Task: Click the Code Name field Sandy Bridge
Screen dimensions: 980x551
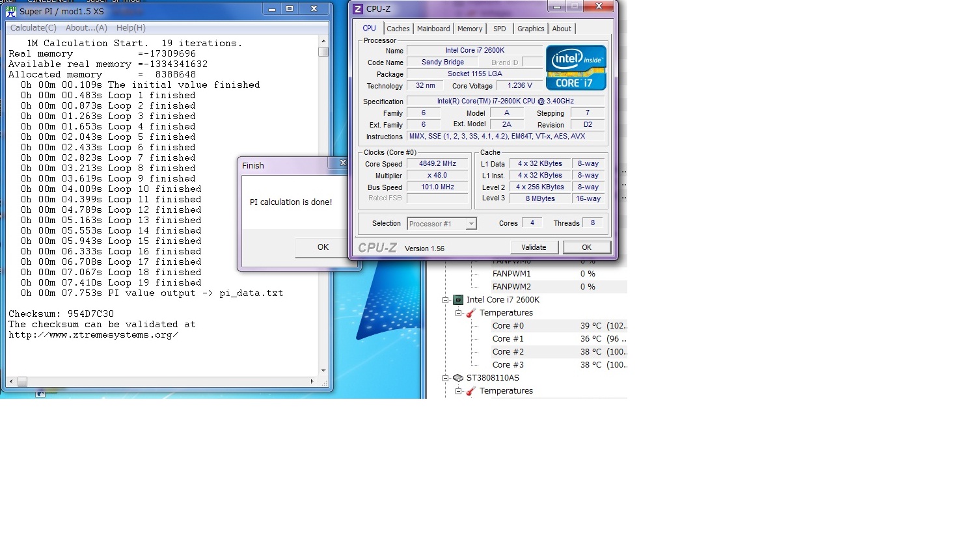Action: (442, 62)
